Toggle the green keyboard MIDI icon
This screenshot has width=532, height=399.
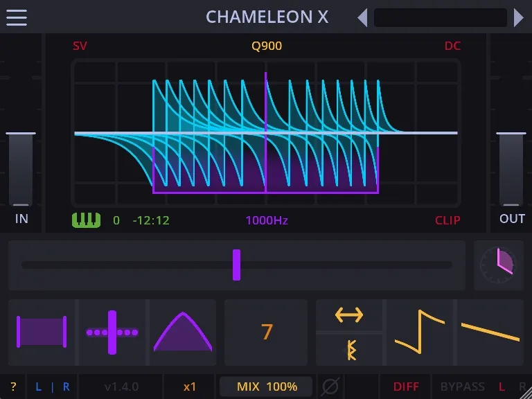click(x=86, y=220)
